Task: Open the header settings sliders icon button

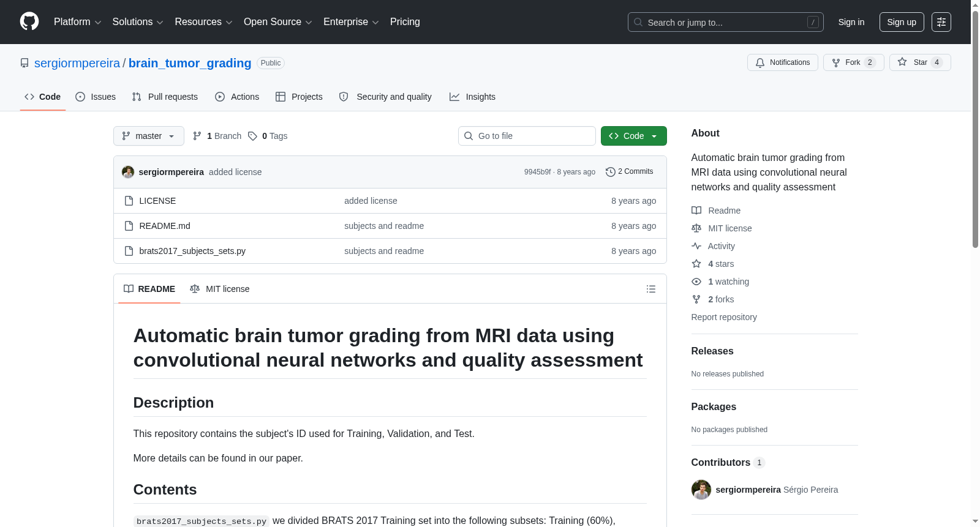Action: click(x=941, y=22)
